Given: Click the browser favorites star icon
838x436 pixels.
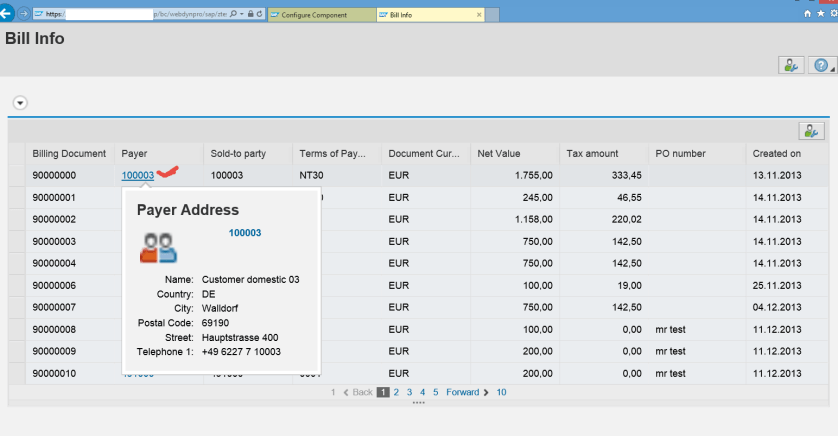Looking at the screenshot, I should [x=820, y=15].
